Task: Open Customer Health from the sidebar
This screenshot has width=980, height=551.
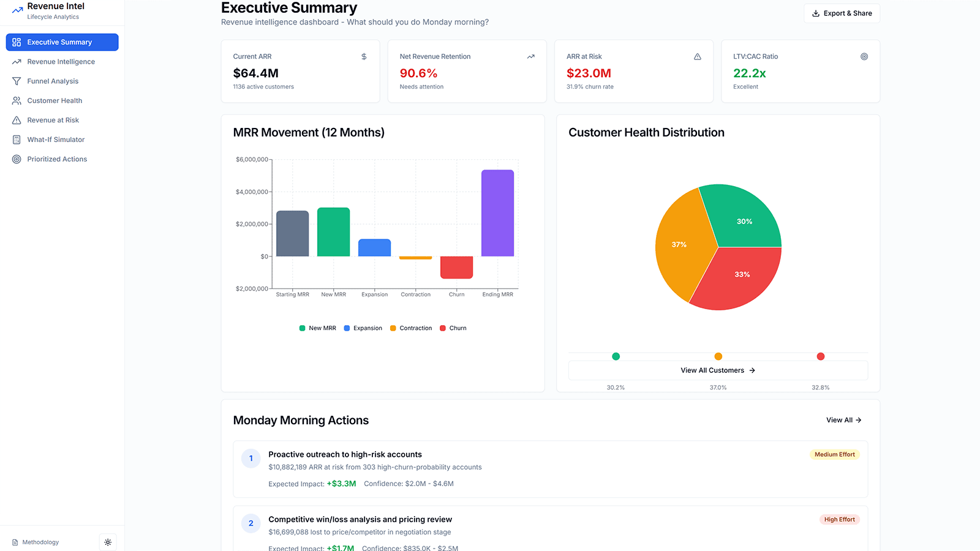Action: click(x=54, y=100)
